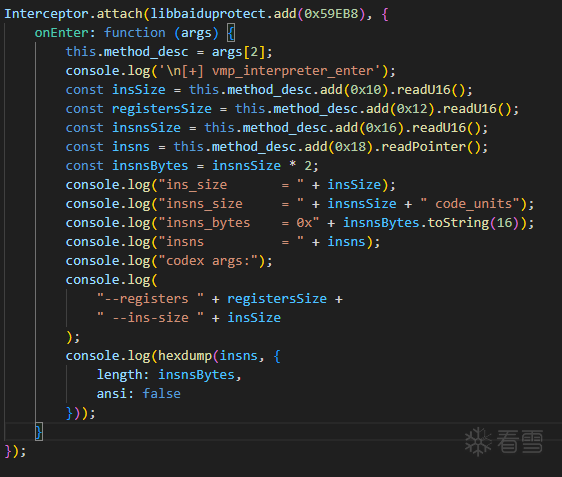Viewport: 562px width, 477px height.
Task: Click the offset '0x18' value
Action: coord(350,147)
